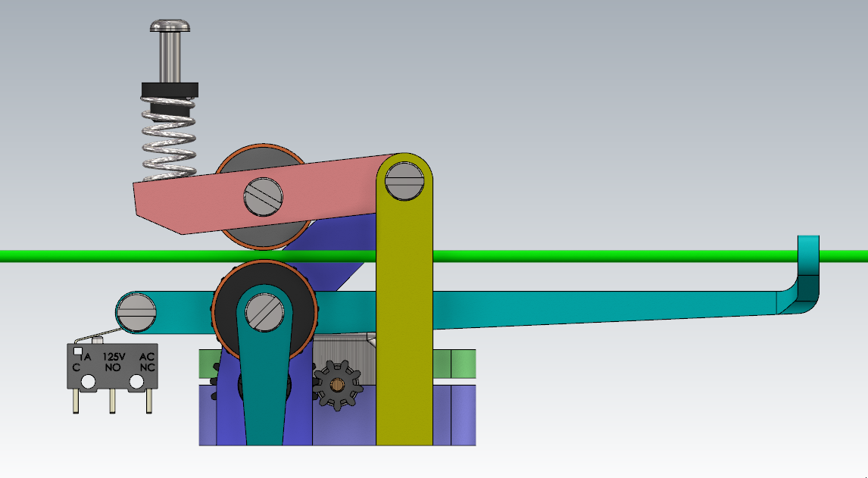Click the "AC" marking on the microswitch
The image size is (868, 478).
pos(147,357)
